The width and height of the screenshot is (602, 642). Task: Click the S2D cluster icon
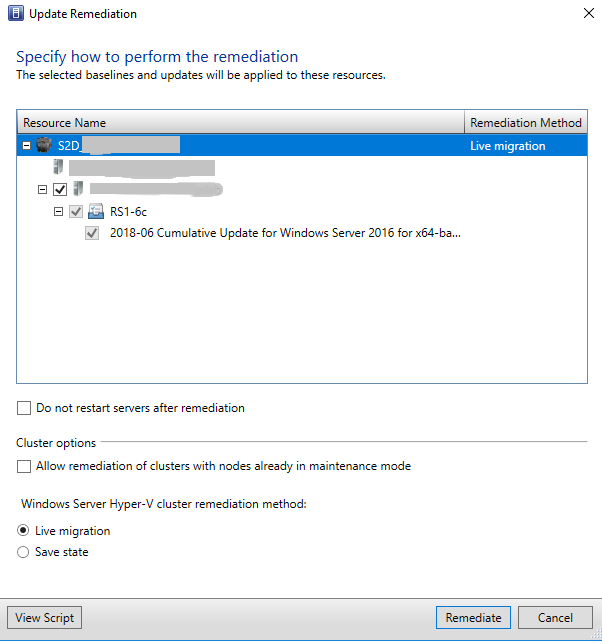click(x=44, y=145)
